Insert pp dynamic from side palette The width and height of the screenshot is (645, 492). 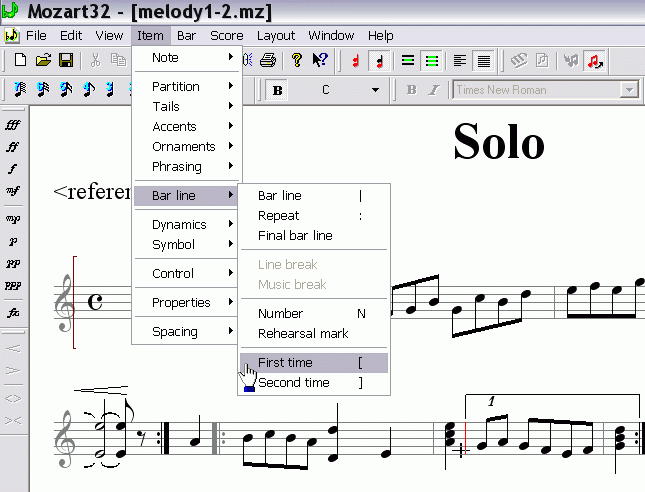click(x=13, y=263)
